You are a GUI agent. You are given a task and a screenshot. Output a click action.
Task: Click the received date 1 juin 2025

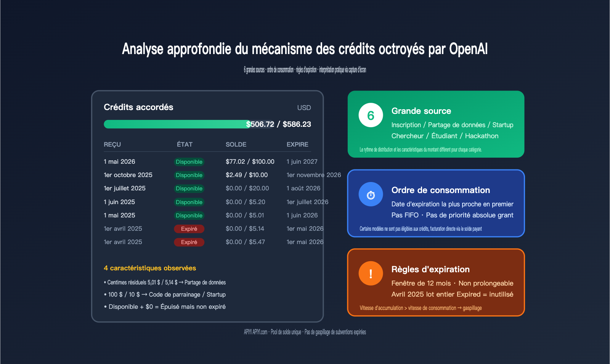(x=119, y=202)
